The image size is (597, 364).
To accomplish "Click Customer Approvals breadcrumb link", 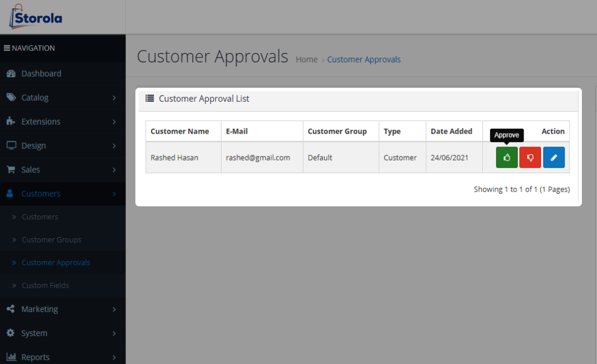I will (x=364, y=60).
